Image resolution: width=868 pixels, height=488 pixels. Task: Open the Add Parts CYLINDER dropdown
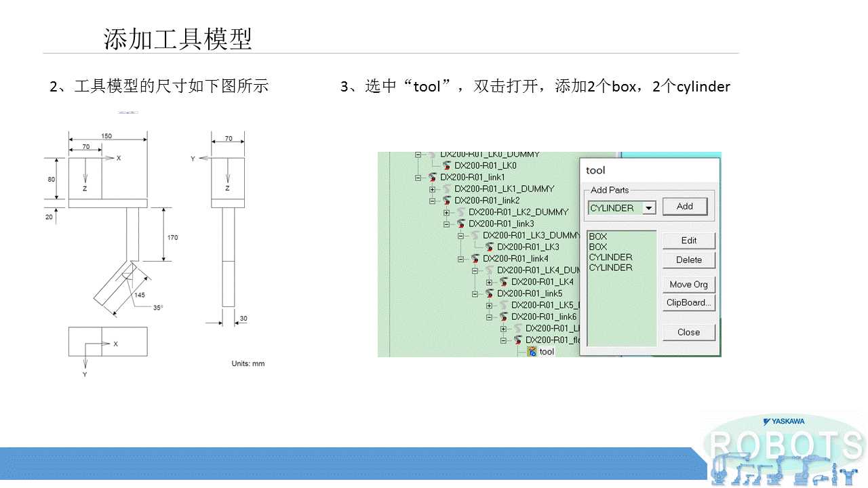click(x=649, y=208)
